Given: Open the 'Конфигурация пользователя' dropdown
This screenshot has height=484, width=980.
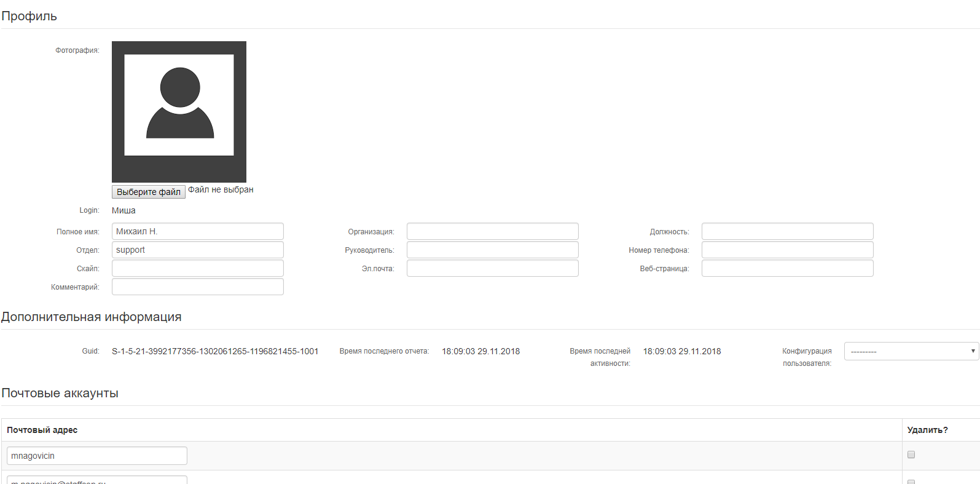Looking at the screenshot, I should [912, 351].
